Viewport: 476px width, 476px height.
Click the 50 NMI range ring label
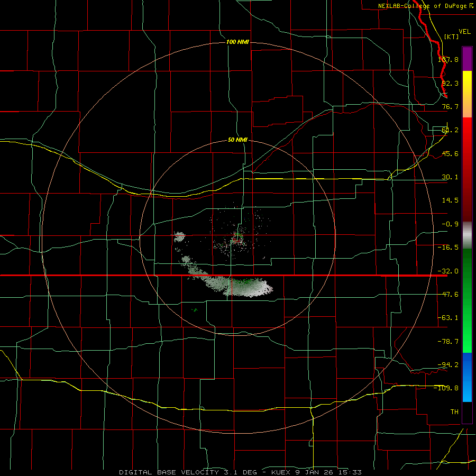click(x=237, y=140)
